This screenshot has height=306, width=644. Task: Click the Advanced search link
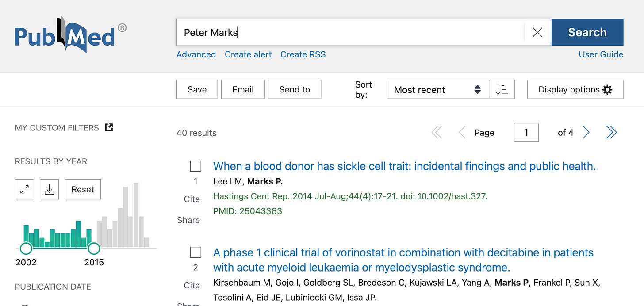(x=196, y=54)
